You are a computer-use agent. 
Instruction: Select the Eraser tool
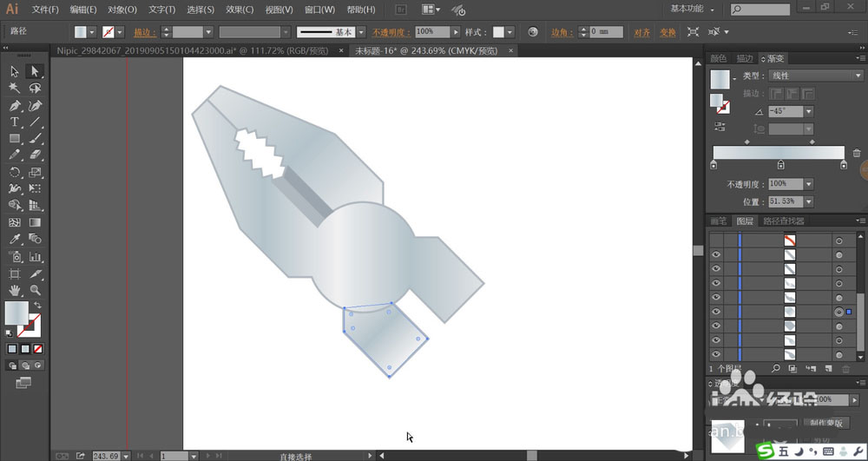click(x=35, y=155)
